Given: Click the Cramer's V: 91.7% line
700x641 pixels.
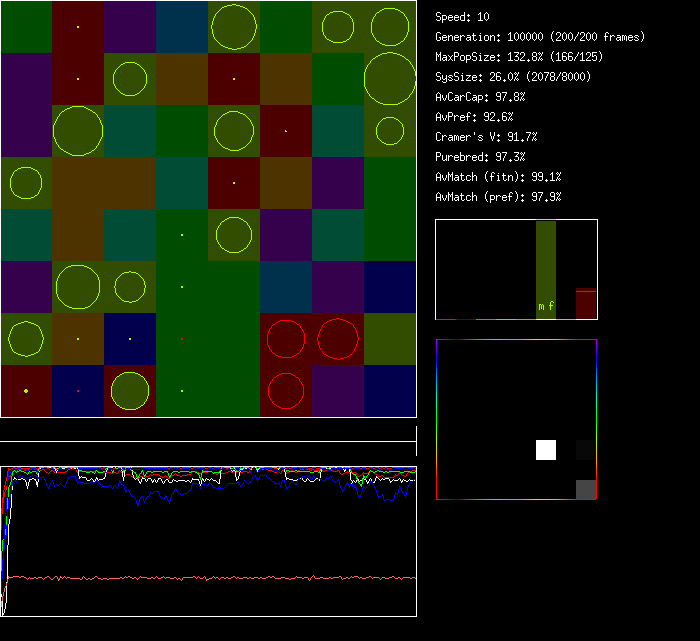Looking at the screenshot, I should [x=486, y=137].
